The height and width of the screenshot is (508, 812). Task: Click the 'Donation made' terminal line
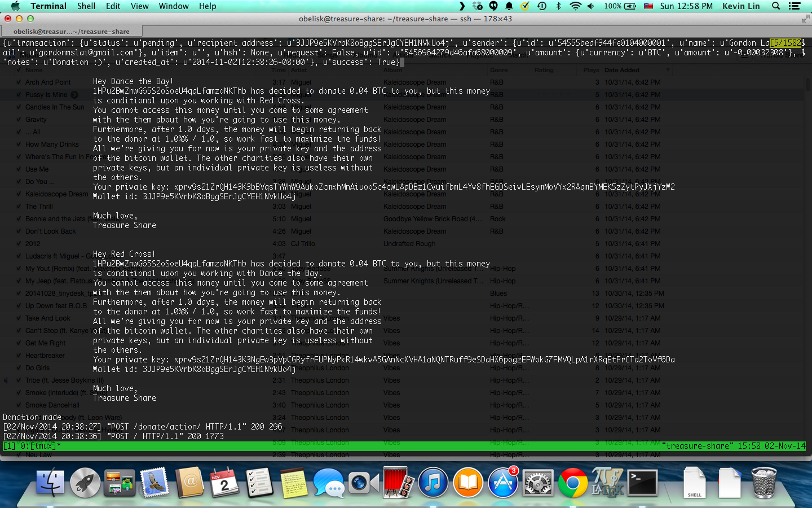[32, 417]
